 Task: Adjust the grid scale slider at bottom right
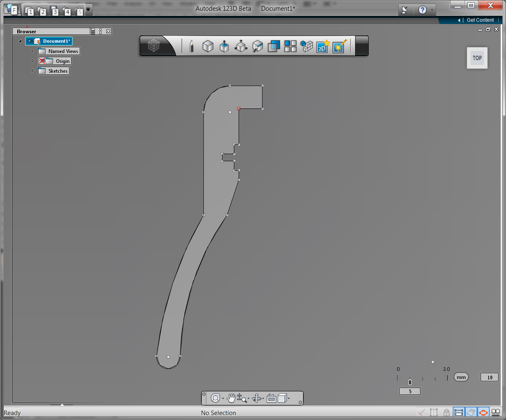(x=409, y=382)
